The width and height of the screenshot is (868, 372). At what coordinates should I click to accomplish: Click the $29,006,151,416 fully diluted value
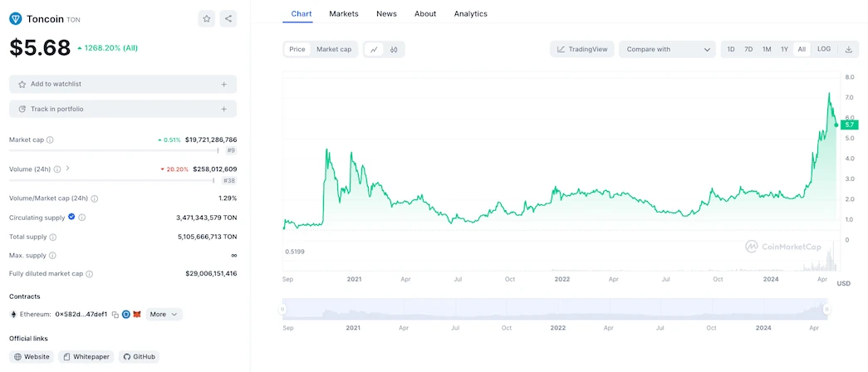211,273
